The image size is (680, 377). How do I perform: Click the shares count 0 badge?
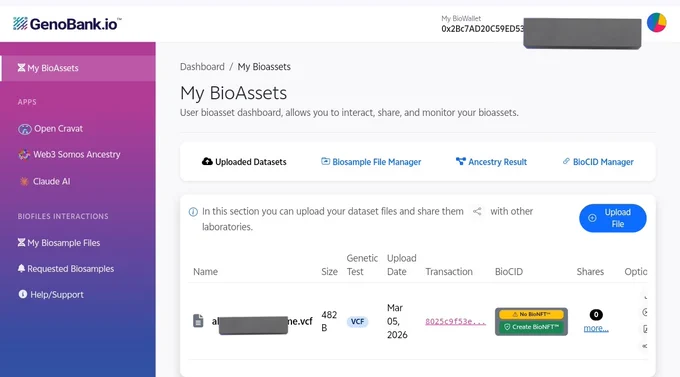[x=596, y=315]
